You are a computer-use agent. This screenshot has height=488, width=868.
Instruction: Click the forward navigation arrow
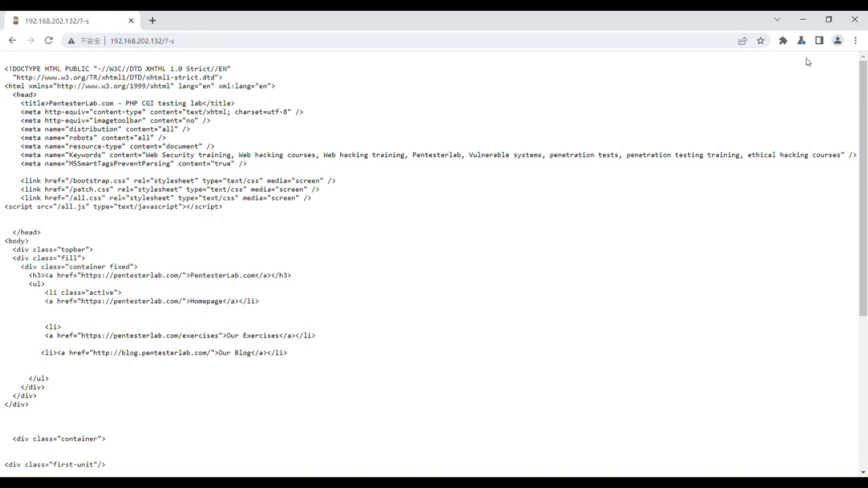click(31, 41)
